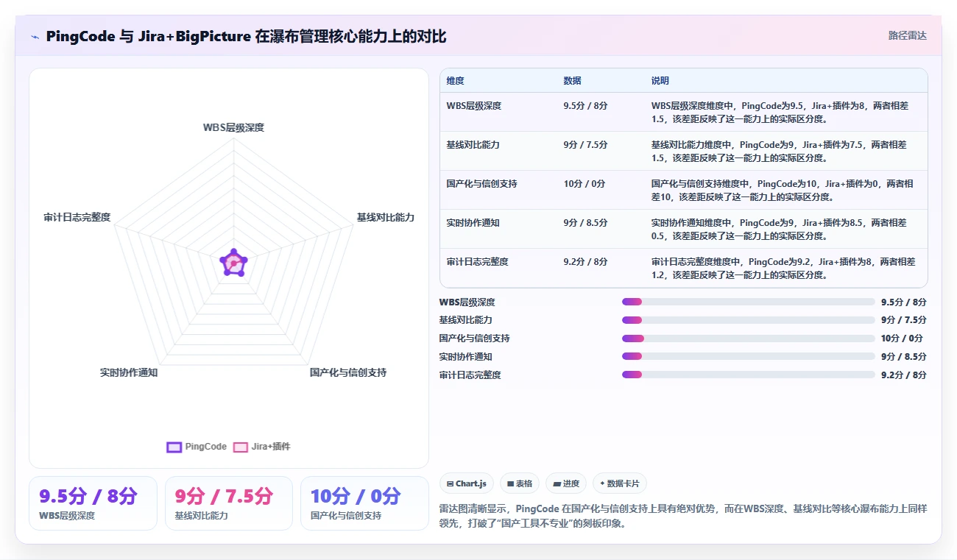Click the 审计日志完整度 progress bar
Image resolution: width=957 pixels, height=560 pixels.
(749, 375)
